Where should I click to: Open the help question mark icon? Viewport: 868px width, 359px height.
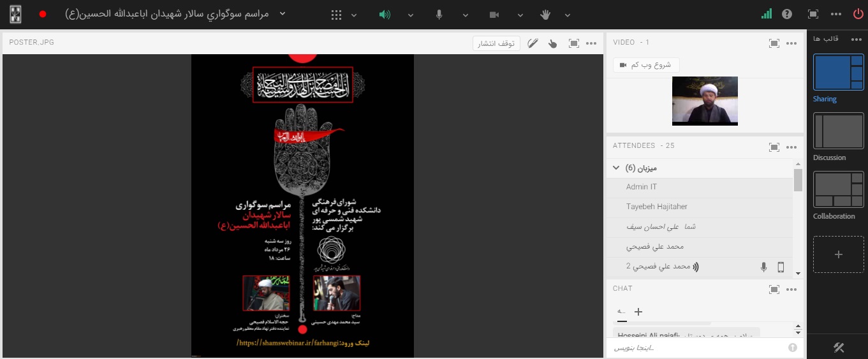[x=787, y=14]
